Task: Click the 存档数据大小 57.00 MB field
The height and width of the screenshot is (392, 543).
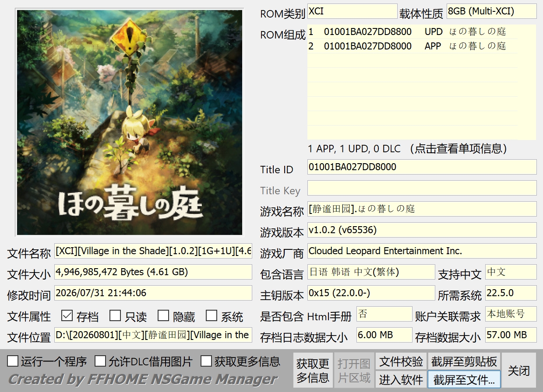Action: (511, 335)
